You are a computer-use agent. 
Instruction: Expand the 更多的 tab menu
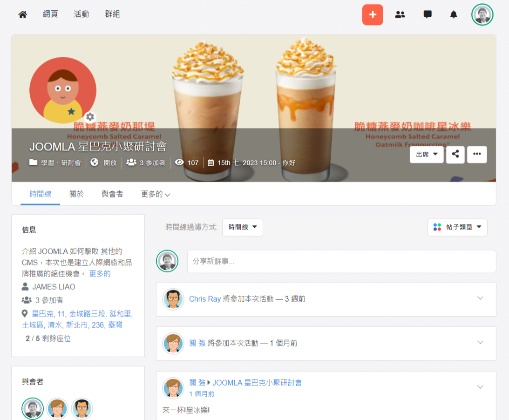(156, 194)
